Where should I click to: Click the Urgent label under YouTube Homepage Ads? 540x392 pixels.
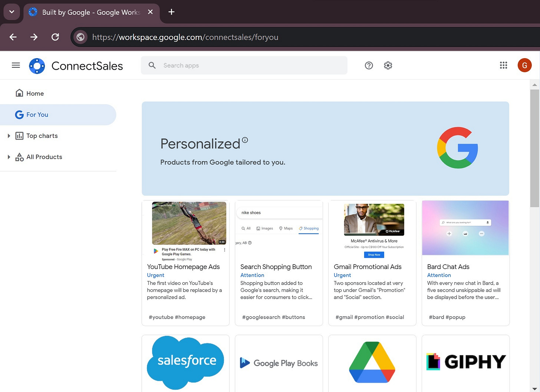(155, 275)
